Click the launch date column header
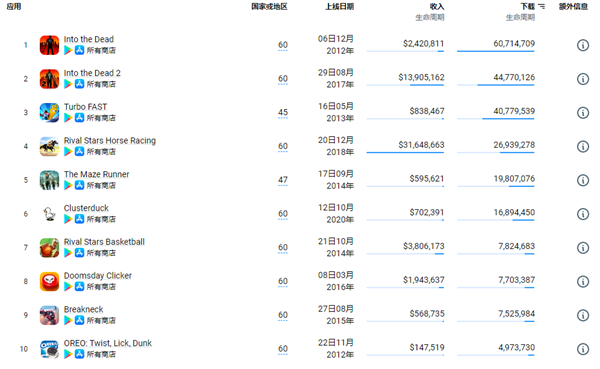This screenshot has height=369, width=600. pyautogui.click(x=339, y=7)
